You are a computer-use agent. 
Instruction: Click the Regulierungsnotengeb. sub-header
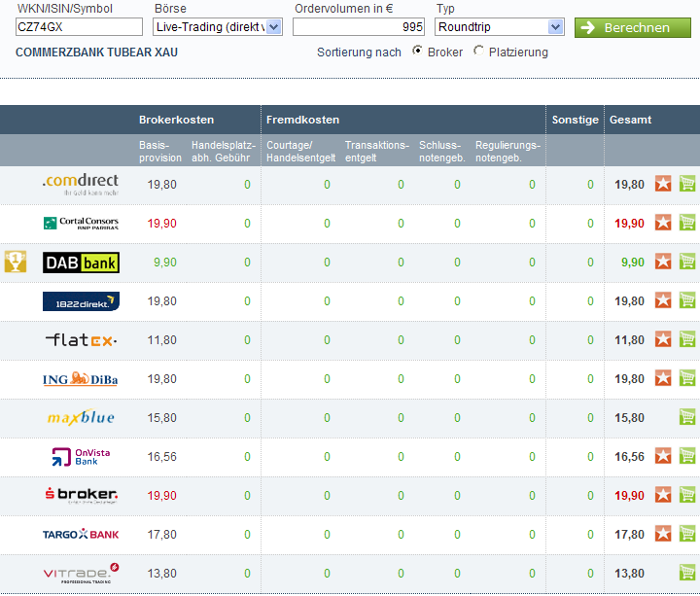tap(507, 152)
